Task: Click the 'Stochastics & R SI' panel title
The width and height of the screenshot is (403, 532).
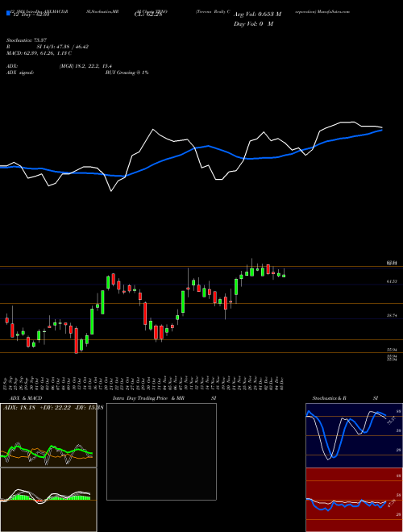Action: coord(345,398)
